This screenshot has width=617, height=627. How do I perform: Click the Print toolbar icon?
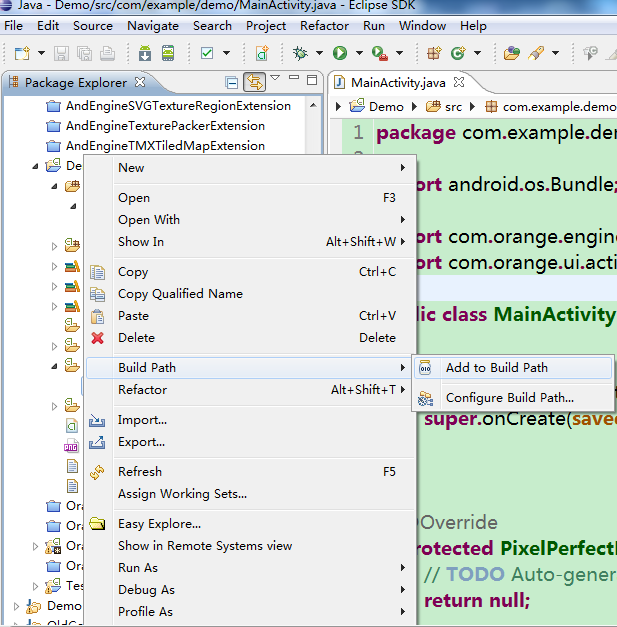(108, 53)
